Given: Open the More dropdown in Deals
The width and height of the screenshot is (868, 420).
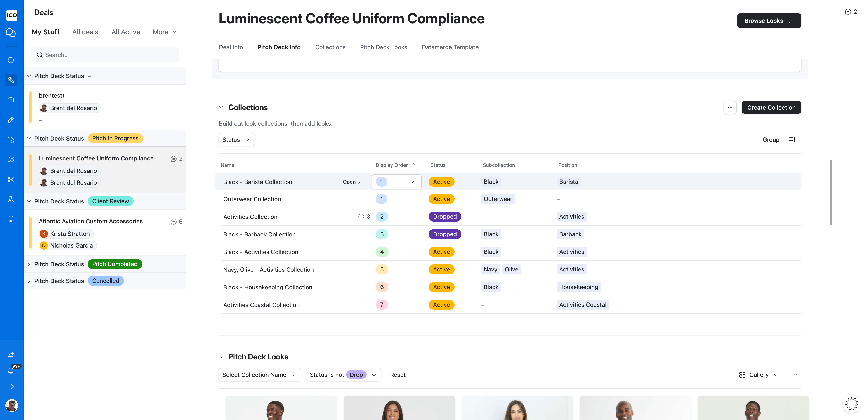Looking at the screenshot, I should (164, 32).
